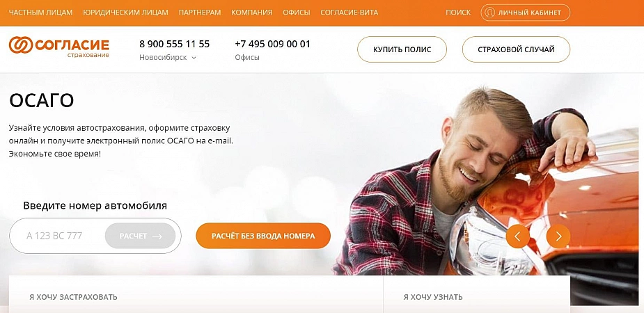Show next slide with right arrow
The image size is (644, 313).
[558, 236]
